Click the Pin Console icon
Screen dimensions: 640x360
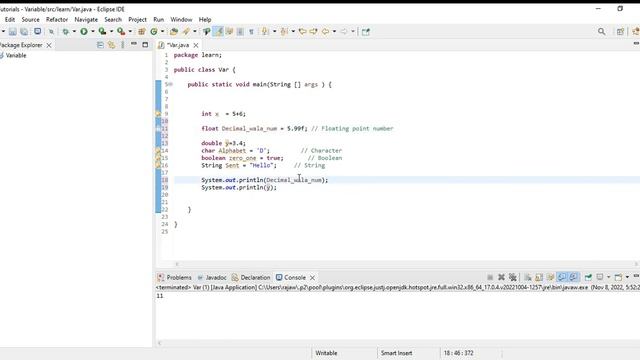(588, 277)
